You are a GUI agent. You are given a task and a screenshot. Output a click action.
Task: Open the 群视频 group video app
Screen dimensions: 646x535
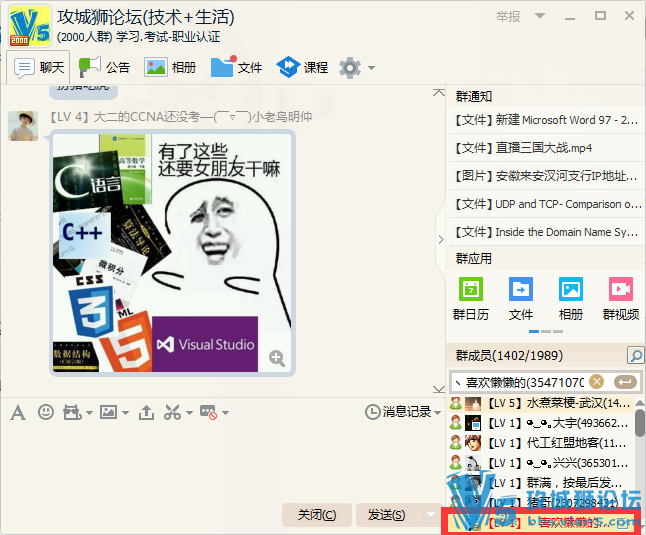tap(621, 299)
